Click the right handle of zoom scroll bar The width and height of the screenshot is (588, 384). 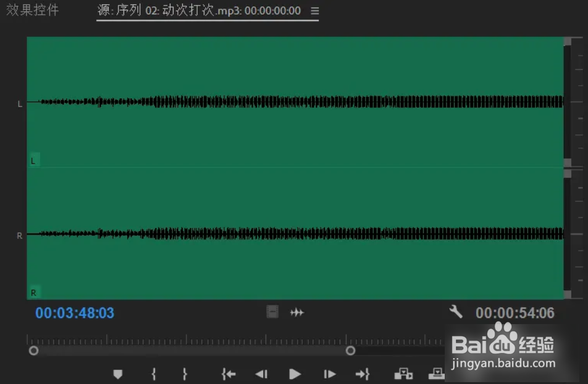click(351, 351)
